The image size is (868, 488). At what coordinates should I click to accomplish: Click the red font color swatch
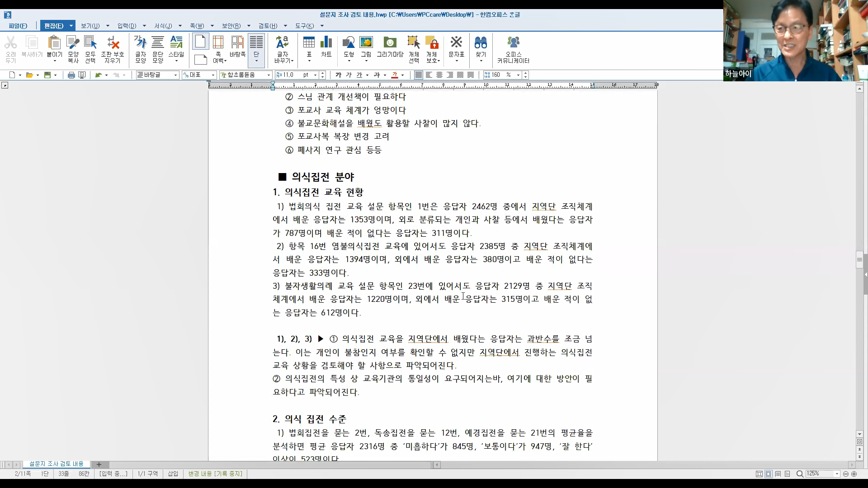pos(395,75)
